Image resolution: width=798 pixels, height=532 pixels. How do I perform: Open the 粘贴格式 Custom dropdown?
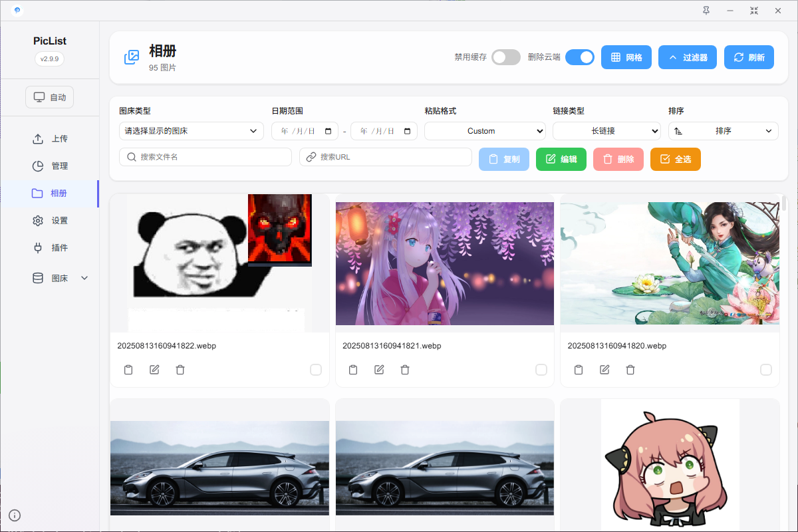pos(485,131)
